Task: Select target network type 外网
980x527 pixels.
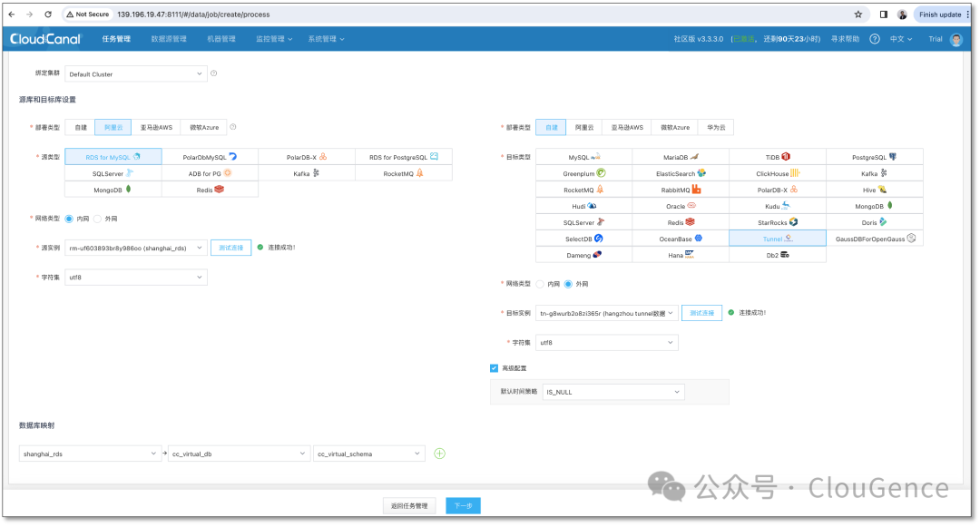Action: pyautogui.click(x=568, y=284)
